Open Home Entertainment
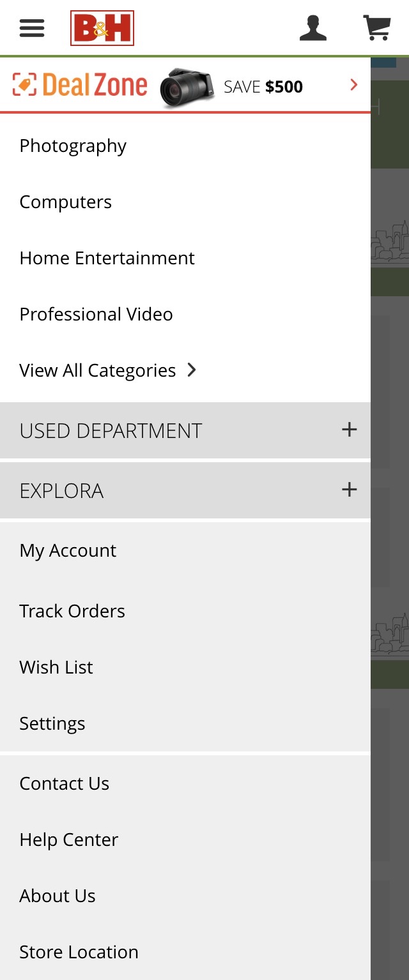This screenshot has width=409, height=980. pyautogui.click(x=107, y=258)
